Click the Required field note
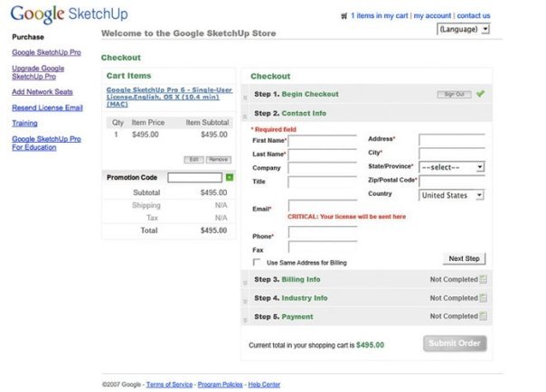Viewport: 546px width, 392px height. point(274,129)
